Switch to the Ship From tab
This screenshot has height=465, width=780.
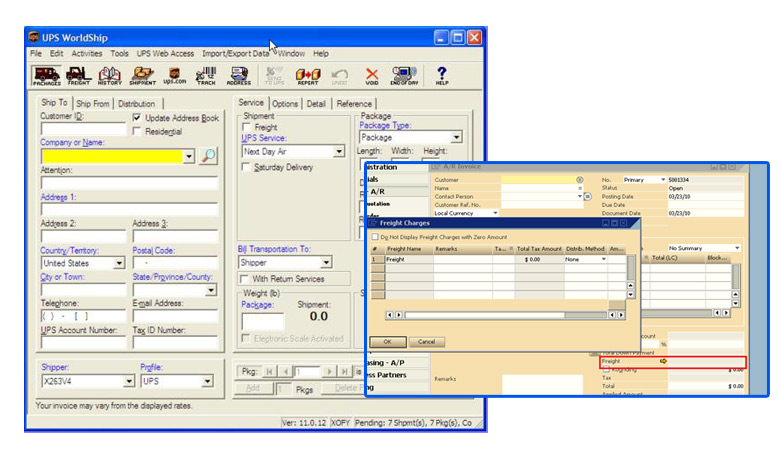pyautogui.click(x=93, y=103)
